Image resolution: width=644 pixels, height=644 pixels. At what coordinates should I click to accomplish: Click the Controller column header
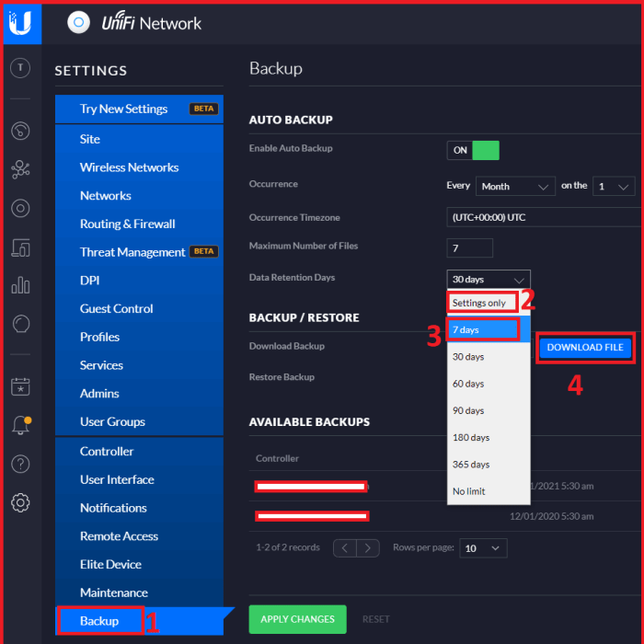pyautogui.click(x=277, y=458)
